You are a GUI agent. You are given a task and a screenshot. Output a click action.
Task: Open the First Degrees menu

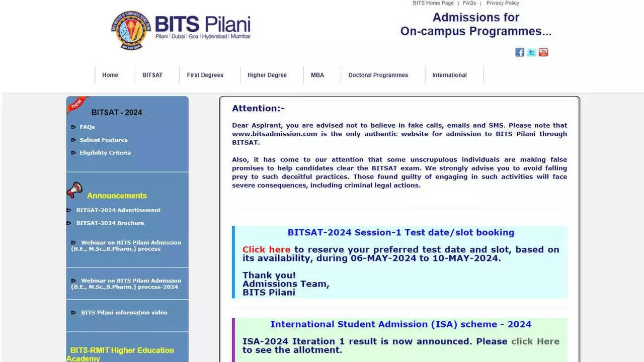pyautogui.click(x=205, y=75)
